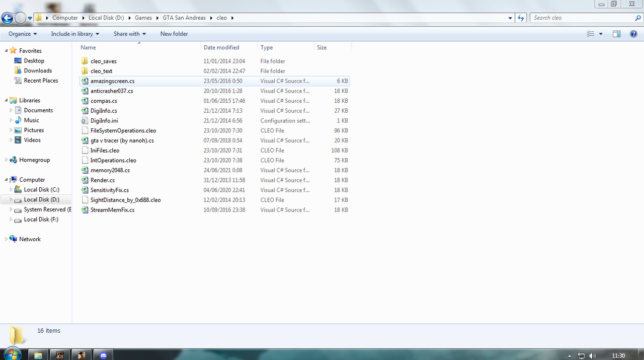This screenshot has width=644, height=360.
Task: Select Downloads in Favorites
Action: [38, 71]
